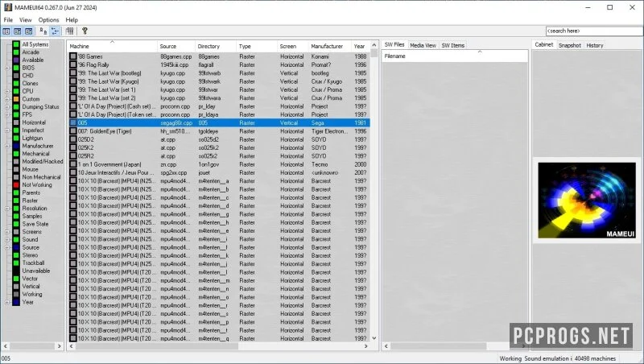The width and height of the screenshot is (644, 364).
Task: Click the search here input field
Action: click(x=594, y=31)
